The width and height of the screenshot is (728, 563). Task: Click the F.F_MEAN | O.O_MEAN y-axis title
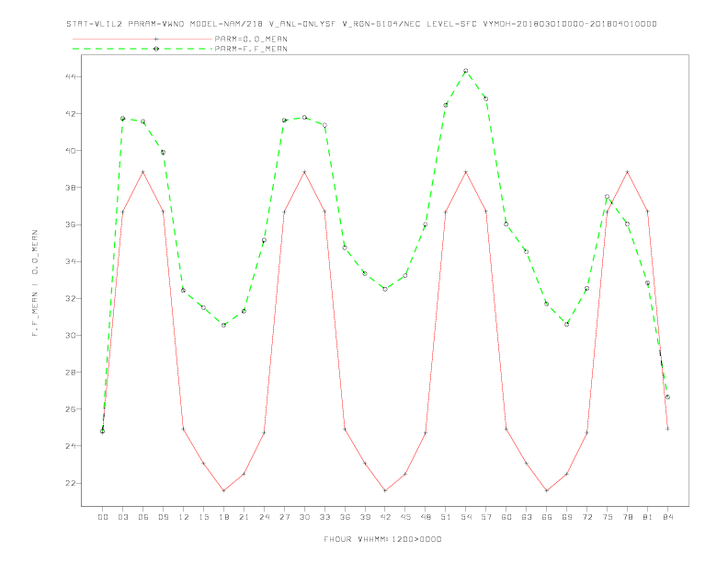[35, 283]
